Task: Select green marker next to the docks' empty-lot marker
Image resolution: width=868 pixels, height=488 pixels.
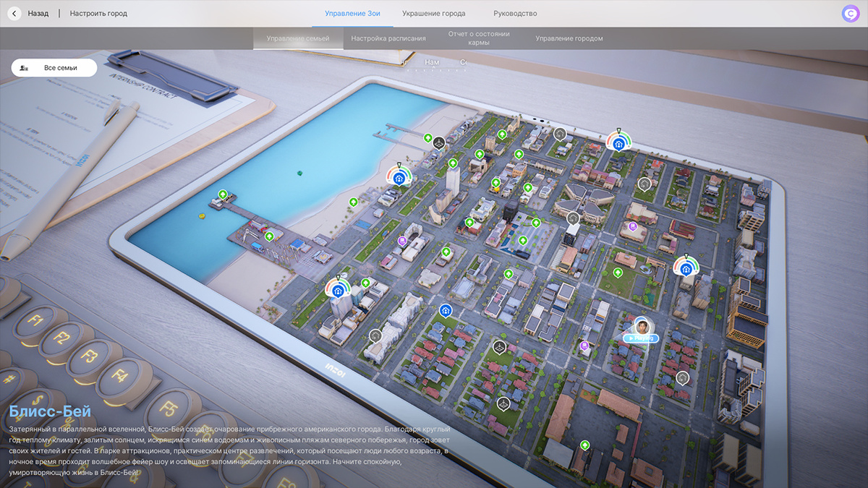Action: click(427, 137)
